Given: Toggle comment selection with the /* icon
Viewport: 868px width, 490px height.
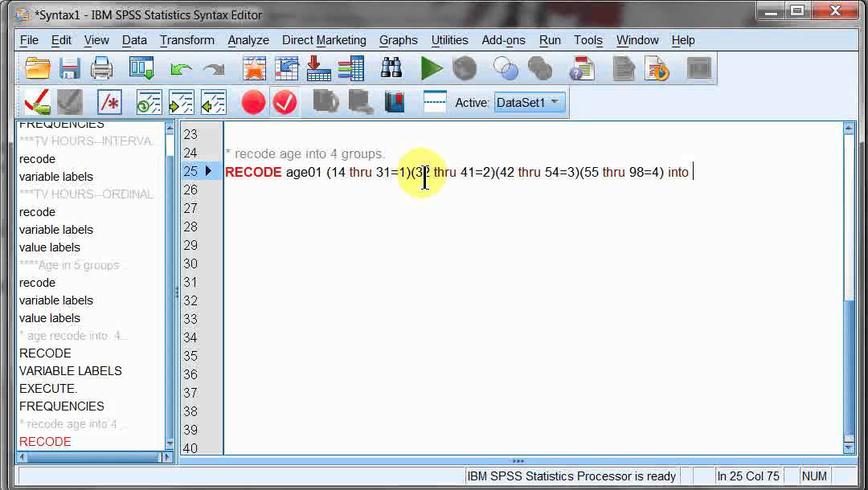Looking at the screenshot, I should (109, 102).
